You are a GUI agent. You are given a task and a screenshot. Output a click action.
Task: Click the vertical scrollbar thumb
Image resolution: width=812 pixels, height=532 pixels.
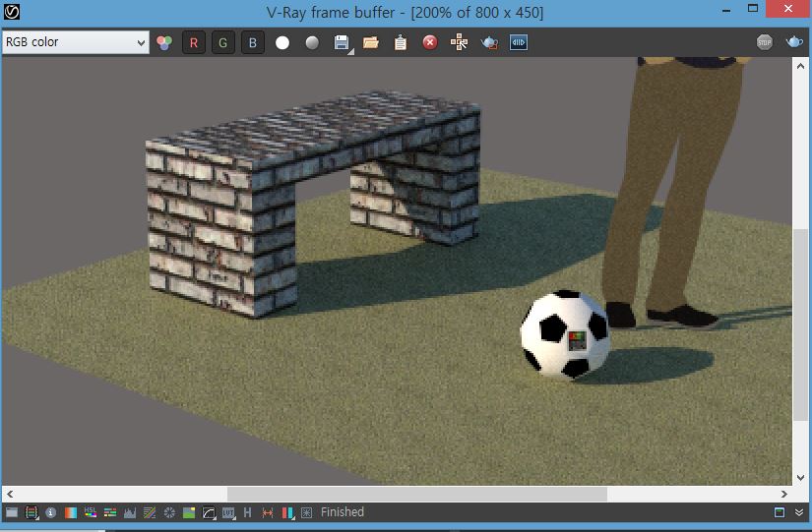click(x=800, y=325)
